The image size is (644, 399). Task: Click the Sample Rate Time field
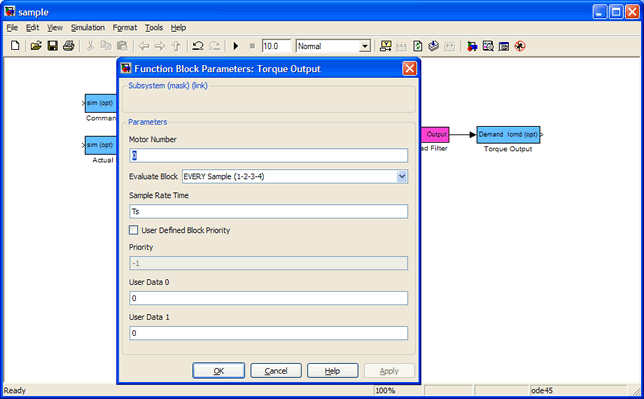click(x=269, y=211)
